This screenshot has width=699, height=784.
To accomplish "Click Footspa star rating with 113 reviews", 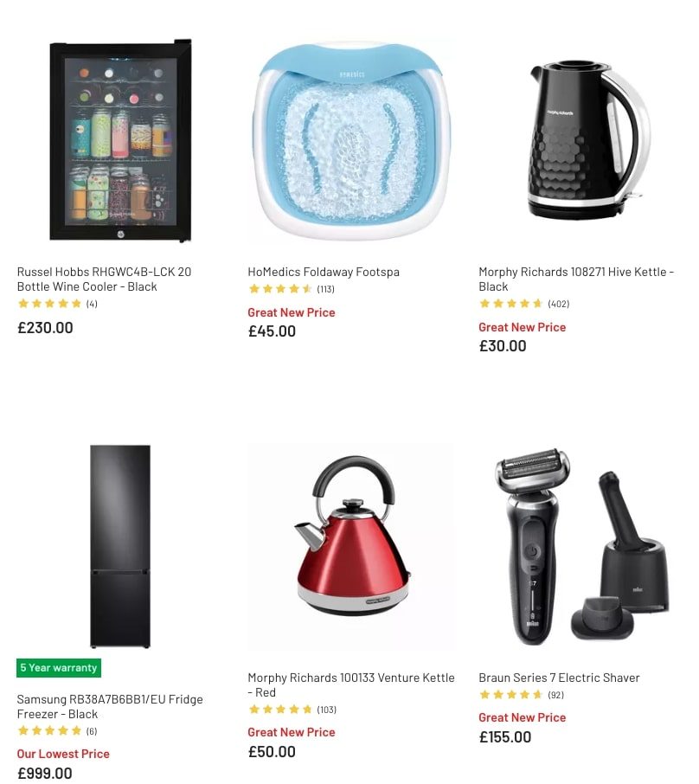I will pos(291,289).
